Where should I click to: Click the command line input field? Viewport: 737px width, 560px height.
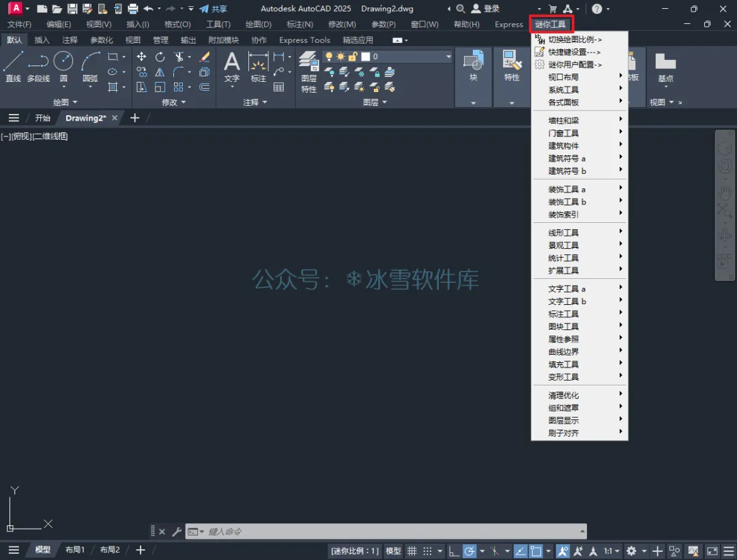click(386, 531)
